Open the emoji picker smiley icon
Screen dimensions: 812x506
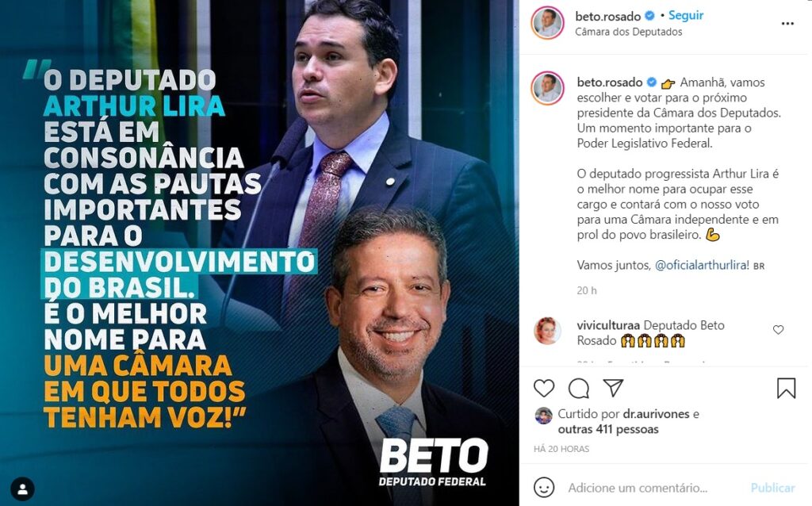[x=544, y=487]
